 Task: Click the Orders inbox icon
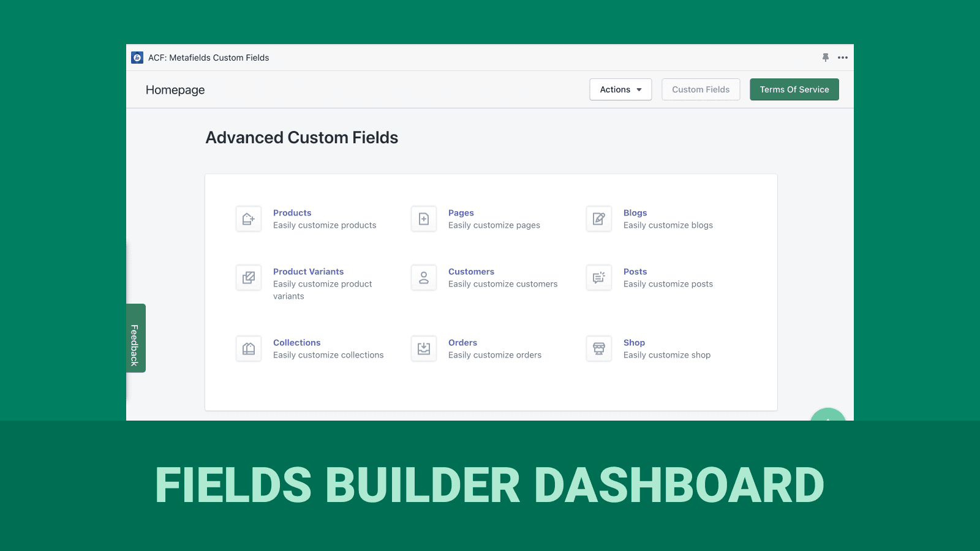click(423, 348)
